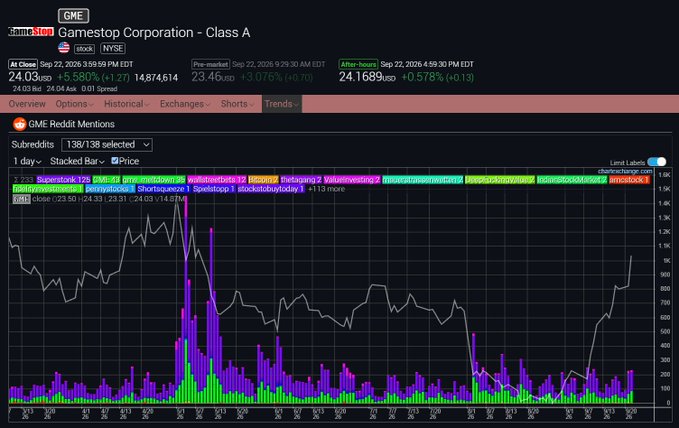Click the GME ticker badge
The height and width of the screenshot is (428, 679).
74,16
